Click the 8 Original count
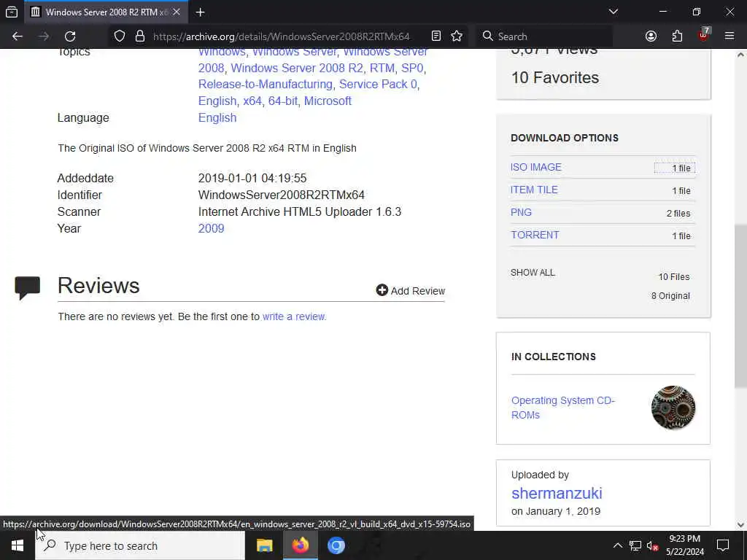Viewport: 747px width, 560px height. pyautogui.click(x=670, y=296)
